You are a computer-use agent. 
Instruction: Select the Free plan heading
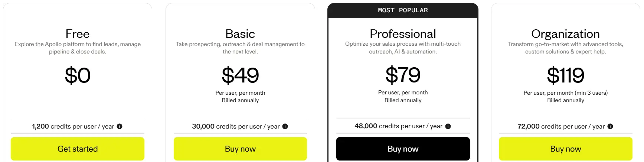click(78, 34)
